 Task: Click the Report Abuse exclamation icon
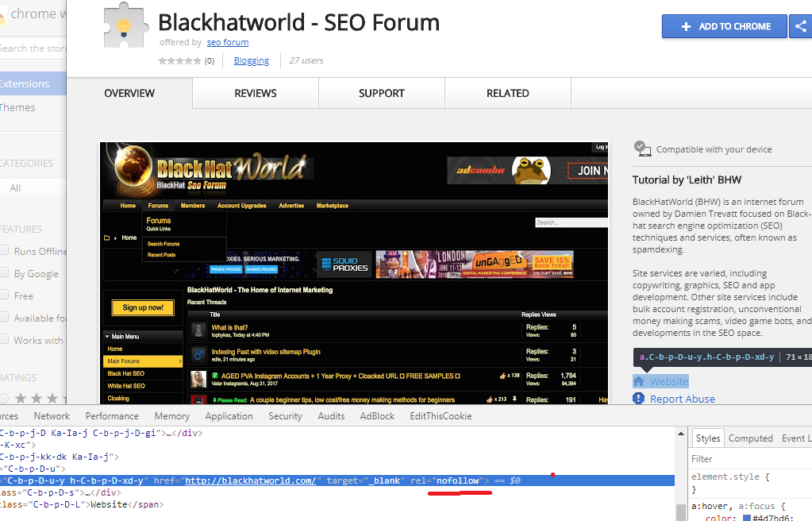coord(638,399)
